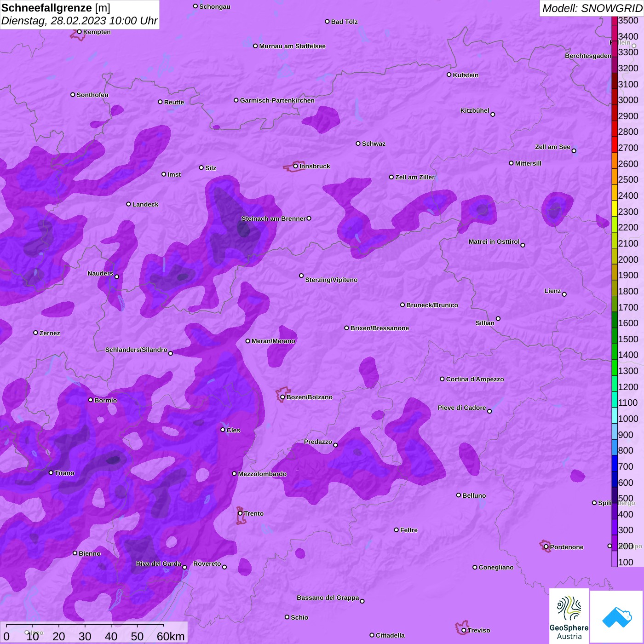Screen dimensions: 644x644
Task: Click the 60km scale bar label
Action: 171,636
